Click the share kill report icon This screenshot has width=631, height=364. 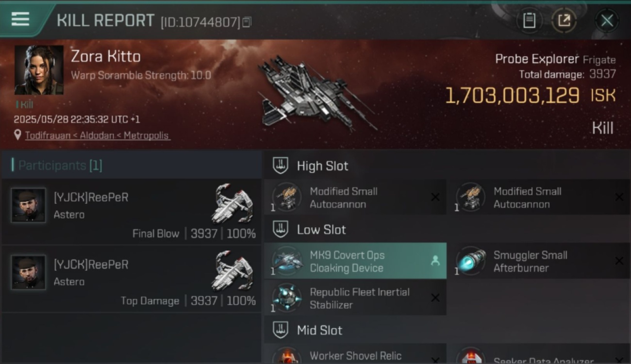(564, 21)
